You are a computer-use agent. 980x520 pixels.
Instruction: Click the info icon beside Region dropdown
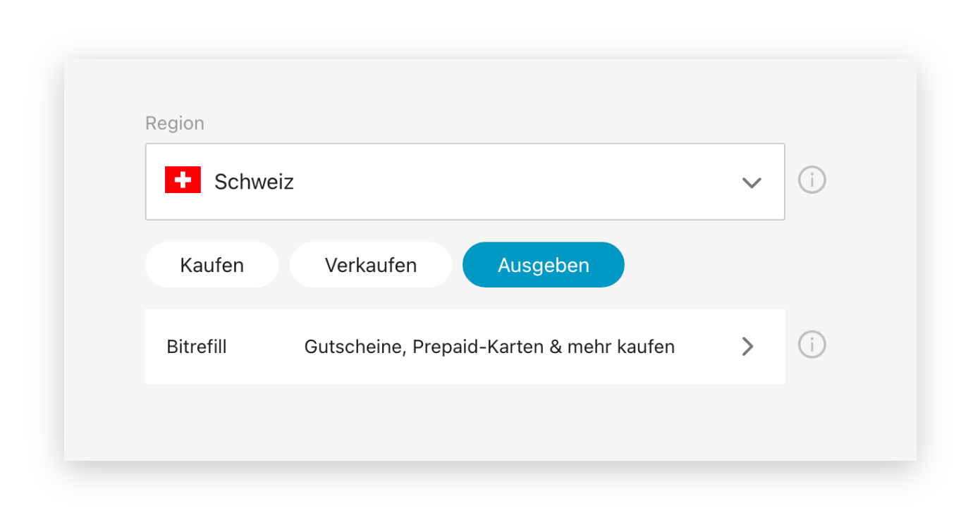[x=811, y=180]
